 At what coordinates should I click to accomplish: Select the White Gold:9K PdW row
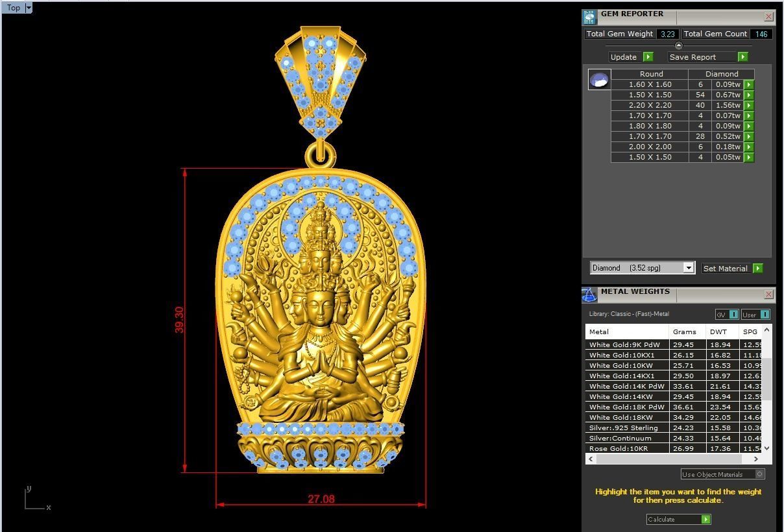pyautogui.click(x=674, y=345)
